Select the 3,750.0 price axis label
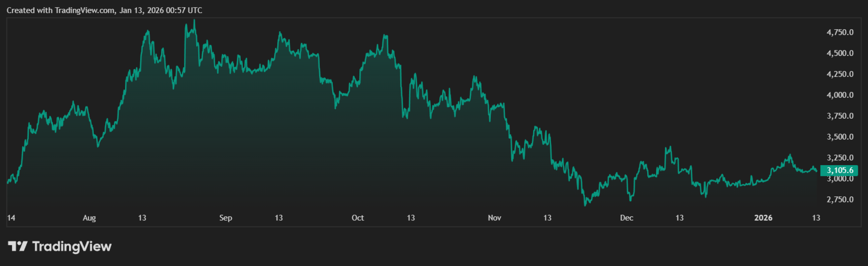The width and height of the screenshot is (868, 266). tap(840, 116)
